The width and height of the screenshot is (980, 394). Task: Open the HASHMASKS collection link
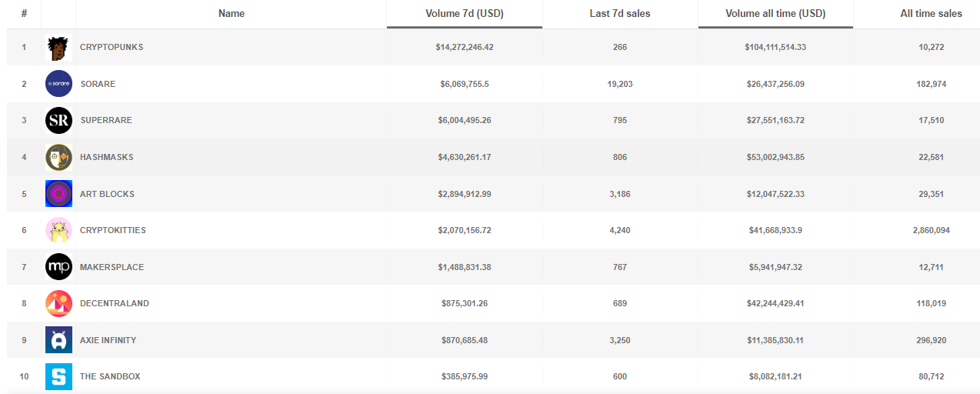(107, 157)
